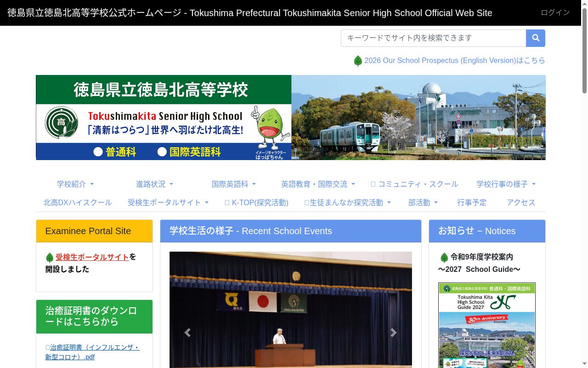The image size is (588, 368).
Task: Click 学校生活の様子 Recent School Events heading
Action: click(x=291, y=231)
